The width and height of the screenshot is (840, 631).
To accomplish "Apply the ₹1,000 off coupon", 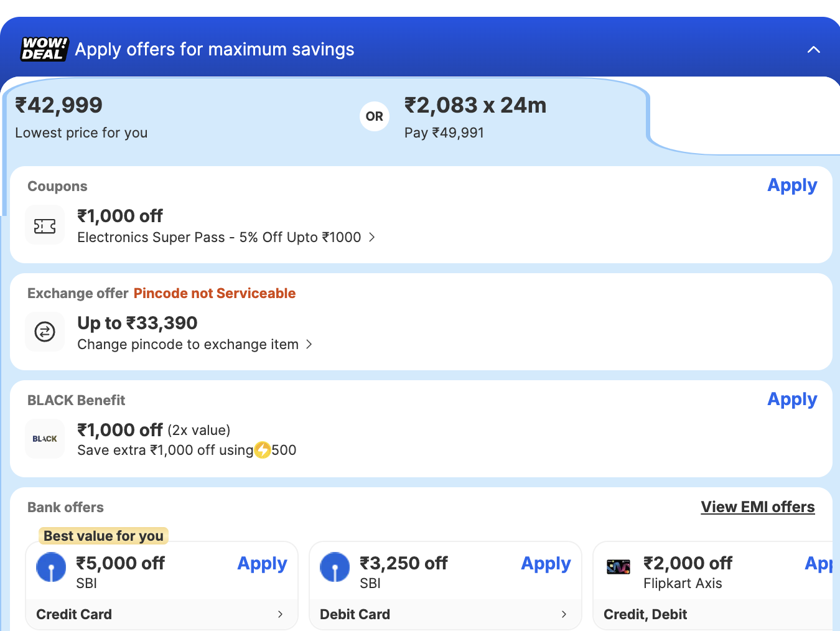I will click(791, 185).
